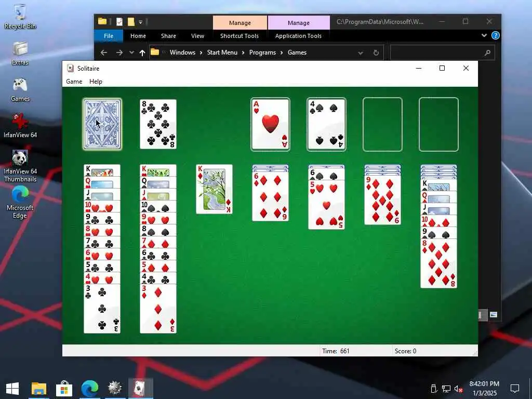Select the 8 of clubs waste card
The image size is (532, 399).
click(158, 124)
